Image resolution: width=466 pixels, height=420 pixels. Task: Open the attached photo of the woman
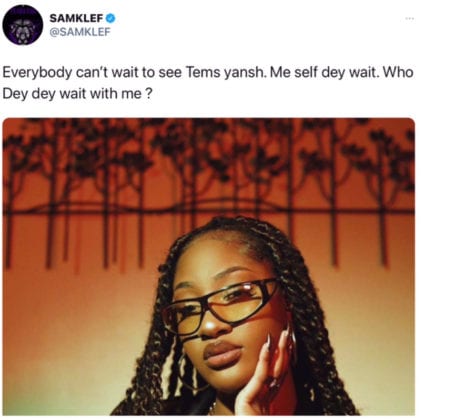click(209, 266)
